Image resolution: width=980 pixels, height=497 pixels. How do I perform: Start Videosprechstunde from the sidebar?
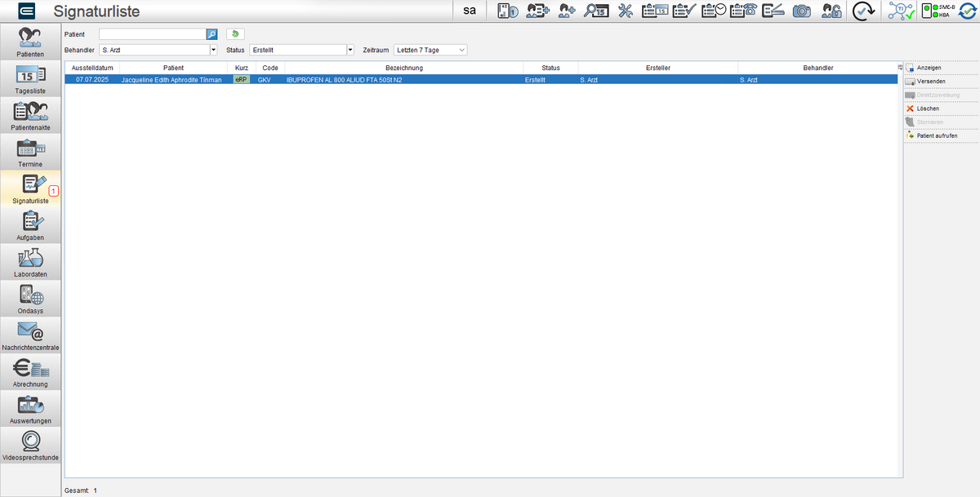[30, 446]
